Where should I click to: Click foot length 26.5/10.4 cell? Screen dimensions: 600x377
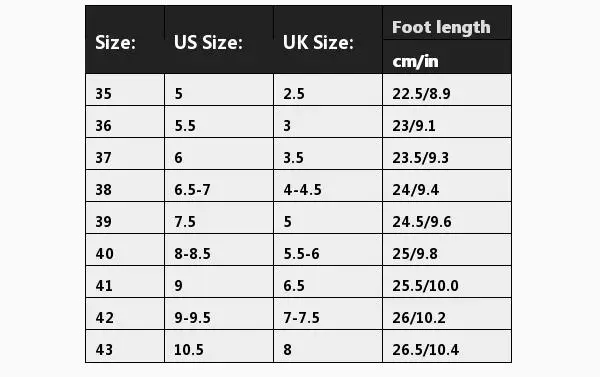[x=447, y=346]
